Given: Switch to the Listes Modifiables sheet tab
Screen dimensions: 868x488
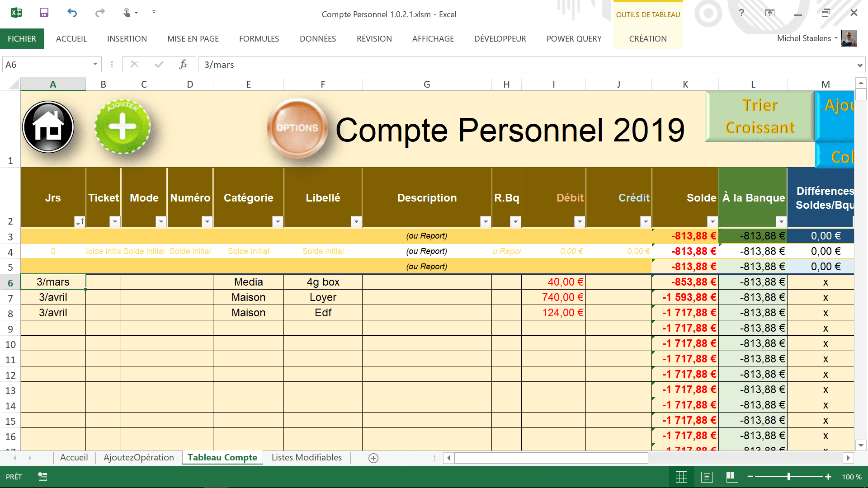Looking at the screenshot, I should [x=307, y=457].
